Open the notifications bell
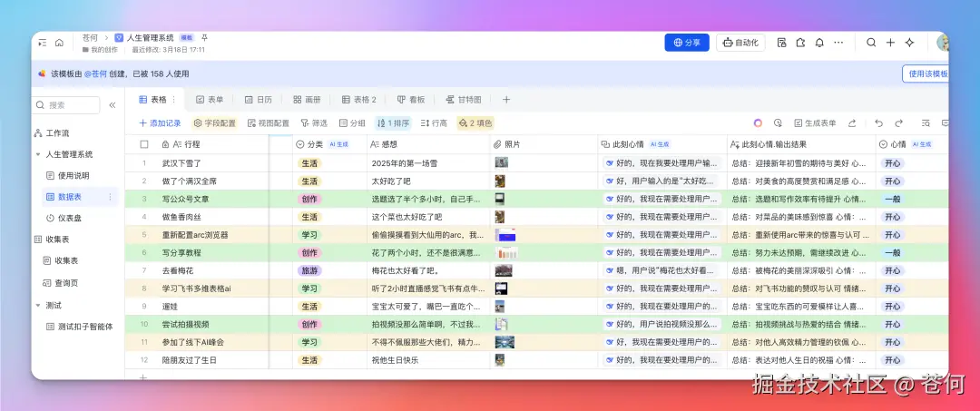Viewport: 980px width, 411px height. (819, 43)
